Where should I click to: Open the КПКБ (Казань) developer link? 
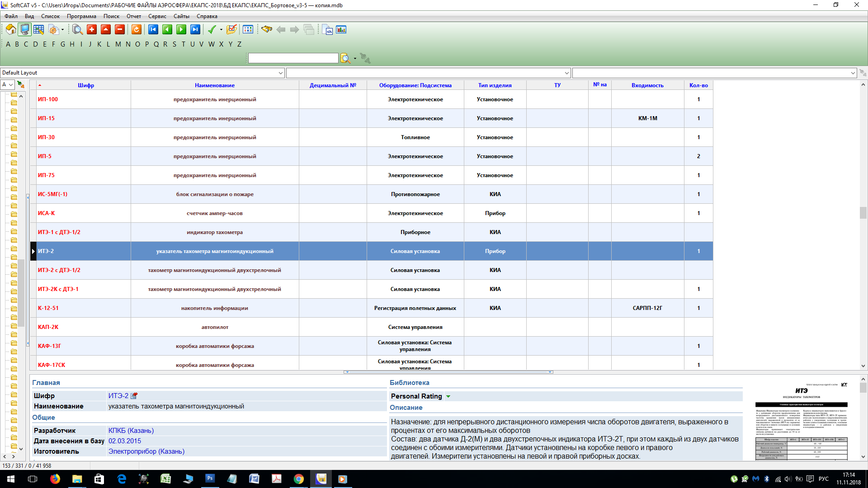(131, 431)
